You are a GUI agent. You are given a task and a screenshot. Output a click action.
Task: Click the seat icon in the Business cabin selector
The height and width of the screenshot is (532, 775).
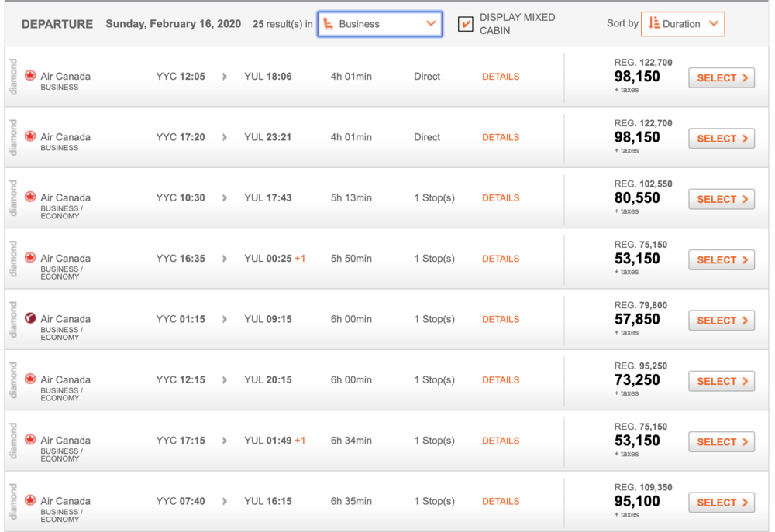(x=329, y=24)
